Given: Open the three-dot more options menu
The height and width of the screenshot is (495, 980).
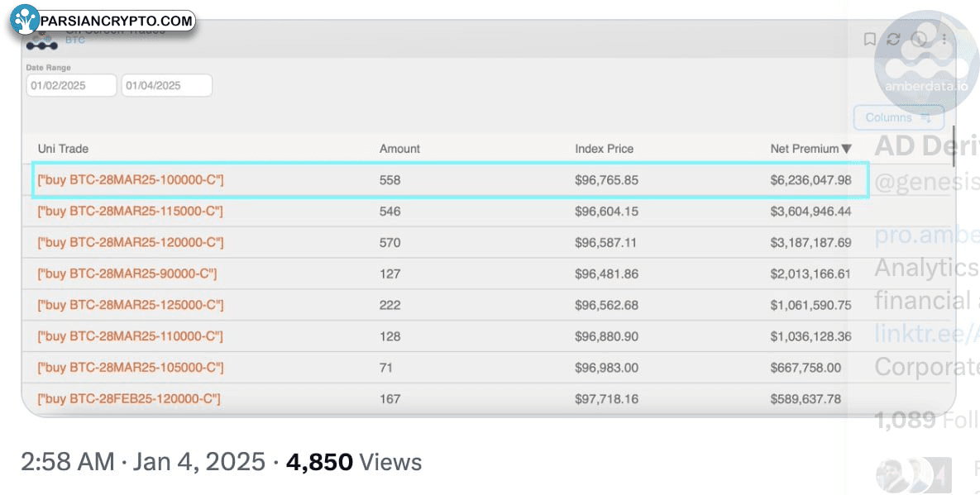Looking at the screenshot, I should pyautogui.click(x=944, y=39).
